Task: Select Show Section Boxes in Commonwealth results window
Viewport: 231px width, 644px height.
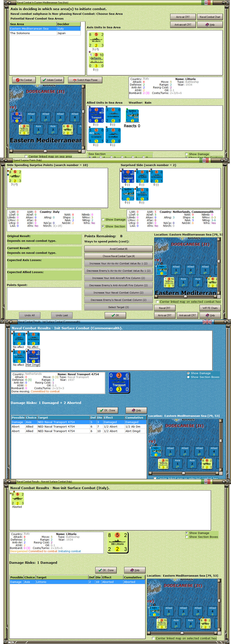Action: [188, 377]
